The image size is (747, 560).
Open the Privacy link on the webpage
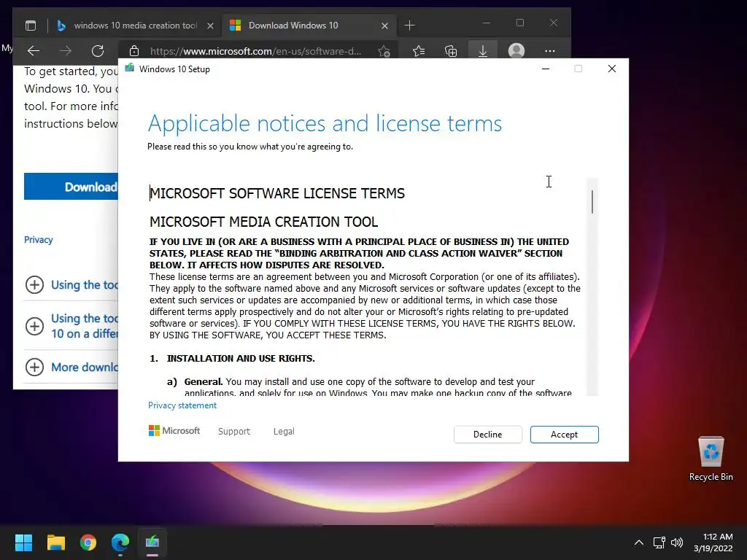click(38, 239)
